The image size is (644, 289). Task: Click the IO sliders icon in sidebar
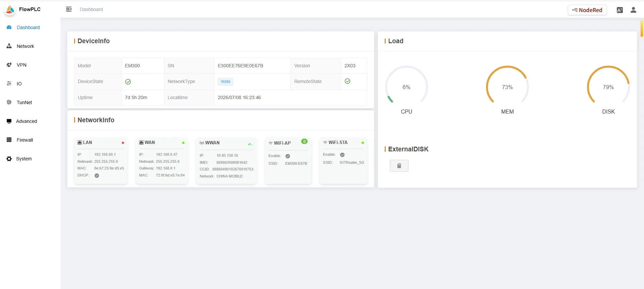coord(9,84)
